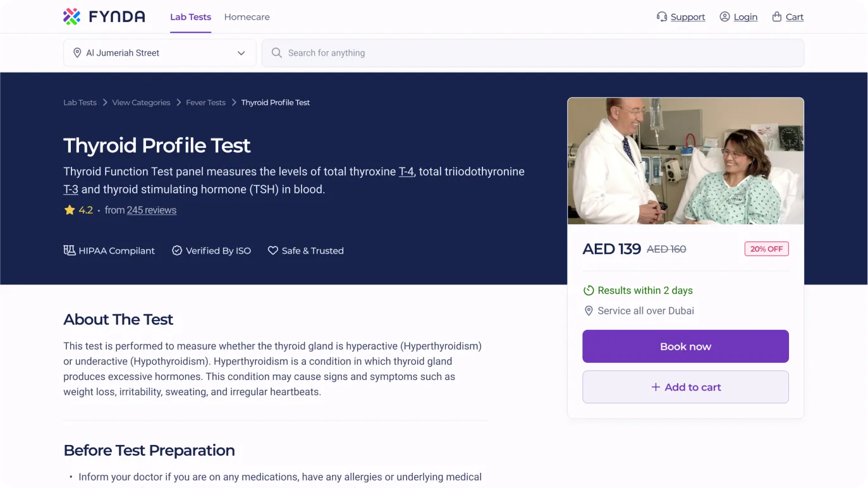This screenshot has width=868, height=488.
Task: Click Lab Tests in the breadcrumb
Action: (80, 102)
